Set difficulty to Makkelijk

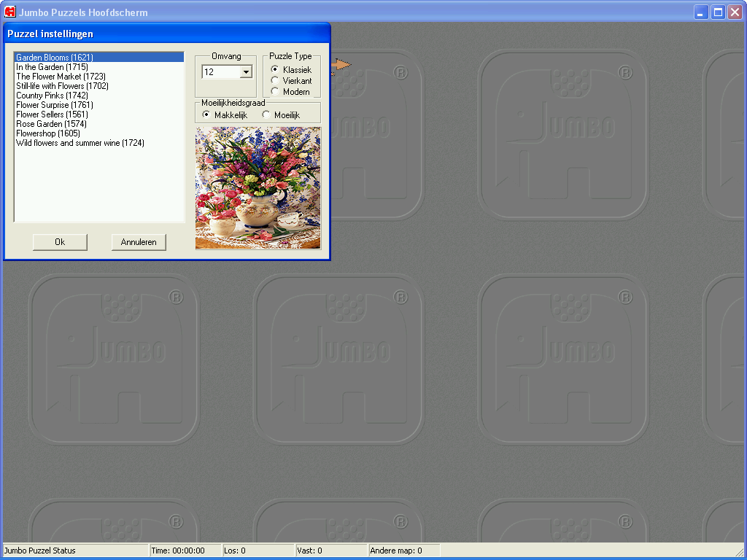[225, 114]
